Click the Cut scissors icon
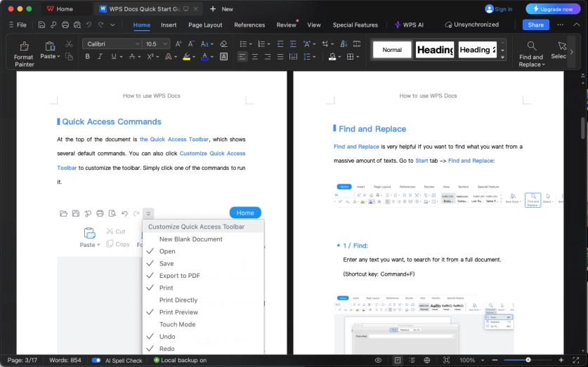Viewport: 588px width, 367px height. tap(69, 44)
